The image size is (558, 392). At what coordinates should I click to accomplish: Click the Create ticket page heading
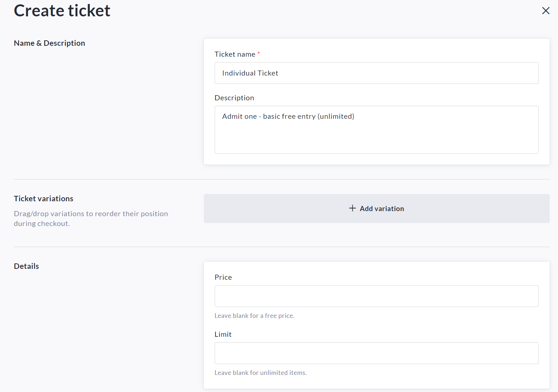tap(62, 11)
